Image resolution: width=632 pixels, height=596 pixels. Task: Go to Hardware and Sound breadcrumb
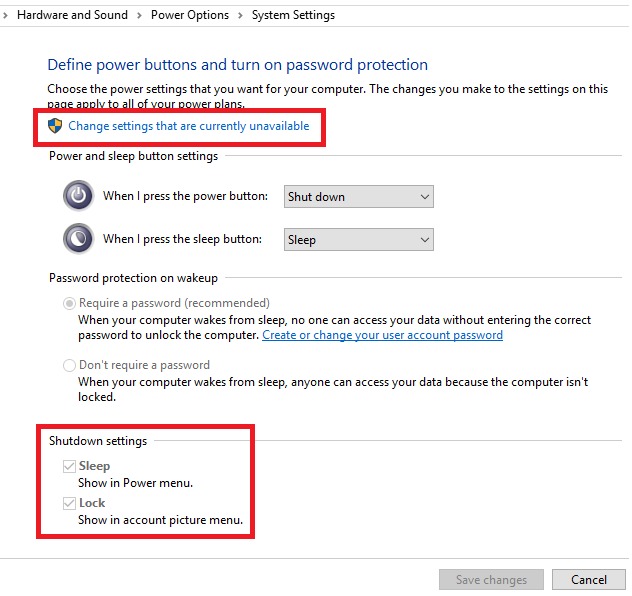coord(72,15)
